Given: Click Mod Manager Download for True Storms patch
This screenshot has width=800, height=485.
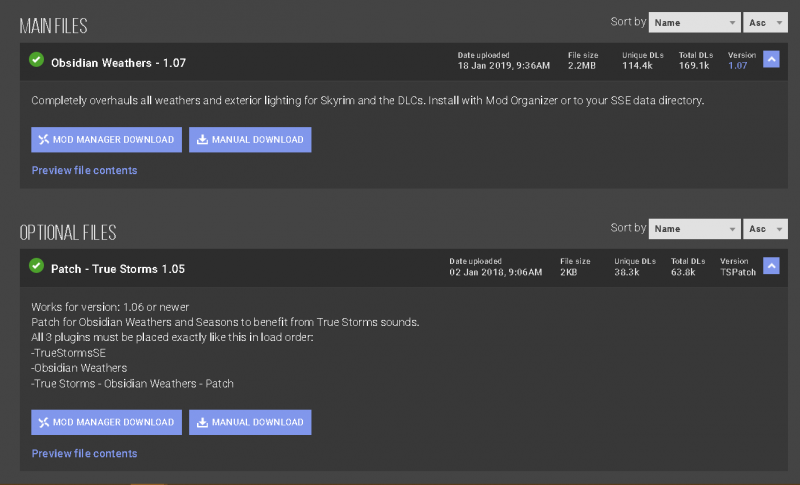Looking at the screenshot, I should [x=106, y=422].
